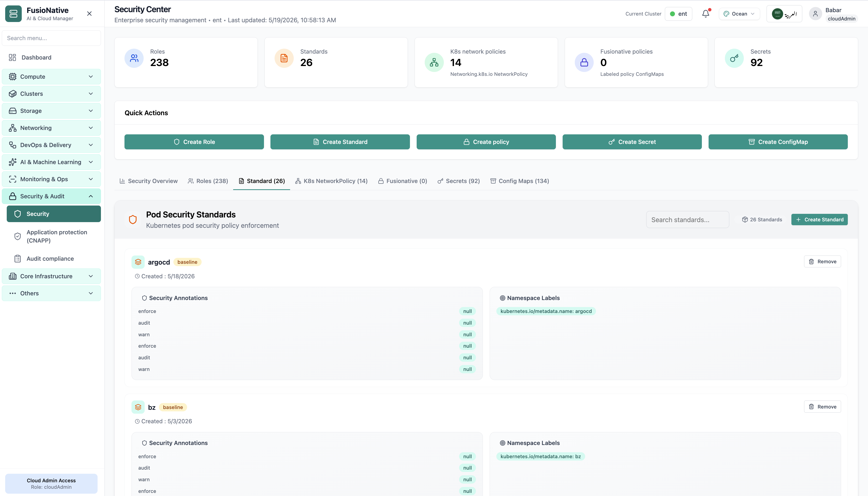Click the argocd baseline badge
868x496 pixels.
[187, 262]
